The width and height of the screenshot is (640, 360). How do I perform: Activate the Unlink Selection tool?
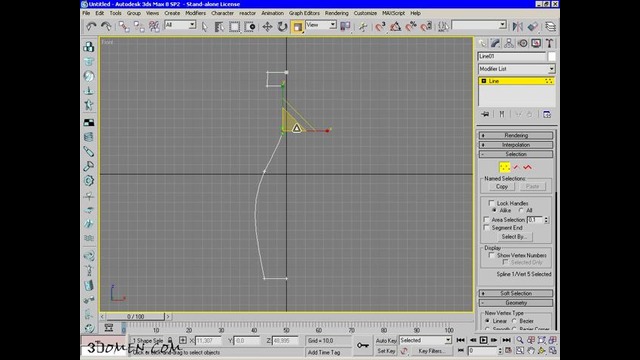139,27
